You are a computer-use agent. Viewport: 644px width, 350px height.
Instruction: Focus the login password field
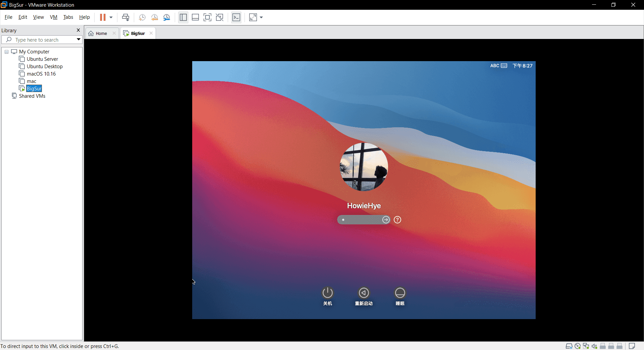[364, 220]
